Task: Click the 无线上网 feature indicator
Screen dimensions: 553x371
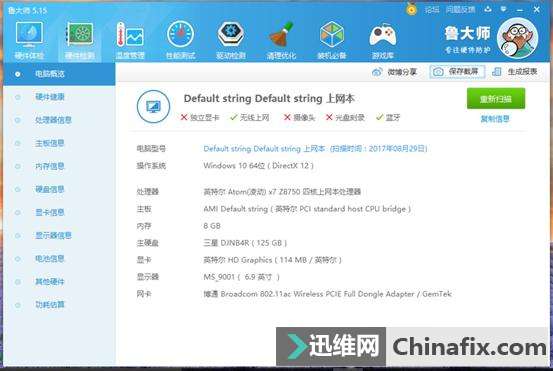Action: [250, 117]
